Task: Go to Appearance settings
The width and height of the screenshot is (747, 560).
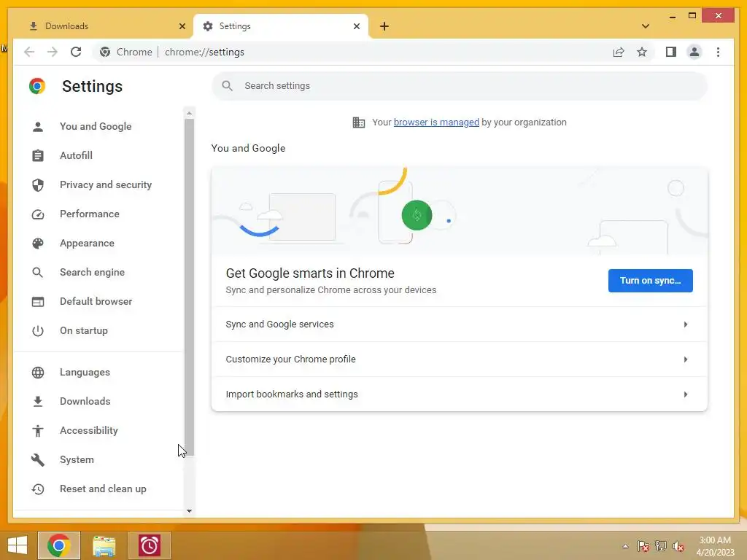Action: pyautogui.click(x=88, y=244)
